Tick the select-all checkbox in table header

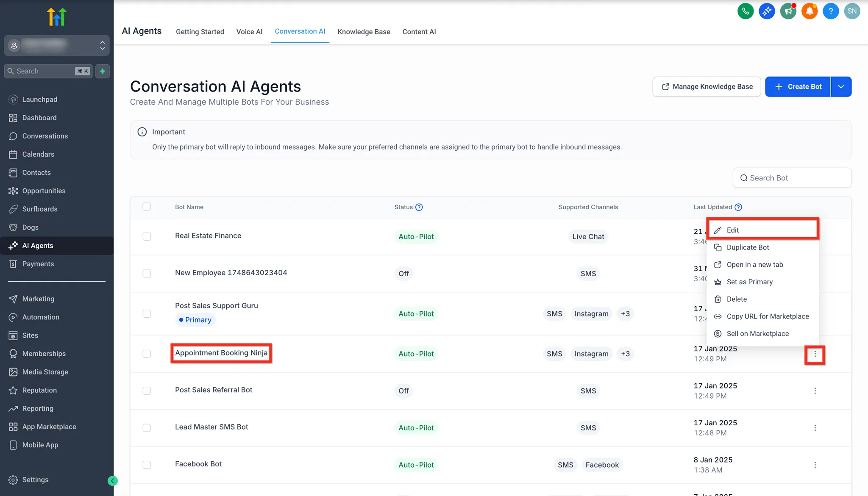pos(147,207)
